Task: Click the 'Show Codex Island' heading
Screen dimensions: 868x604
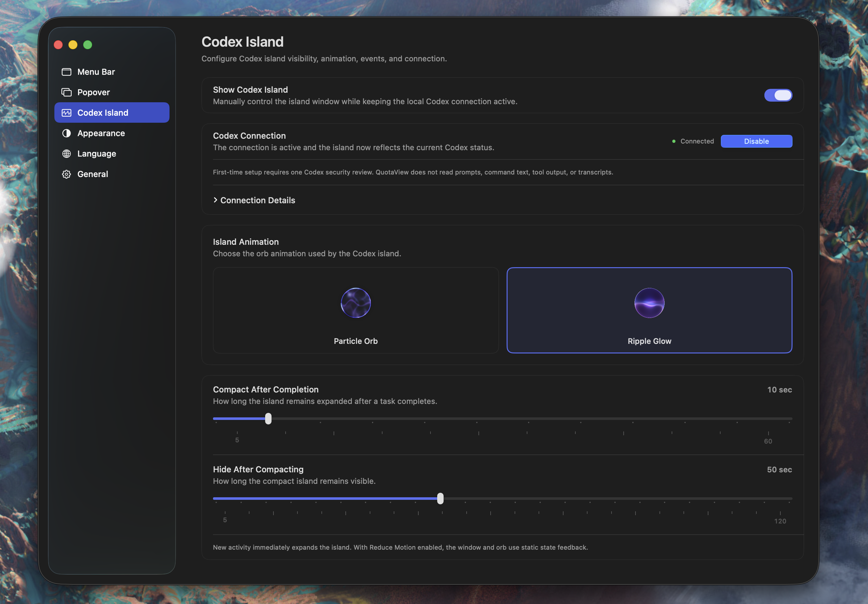Action: [x=250, y=89]
